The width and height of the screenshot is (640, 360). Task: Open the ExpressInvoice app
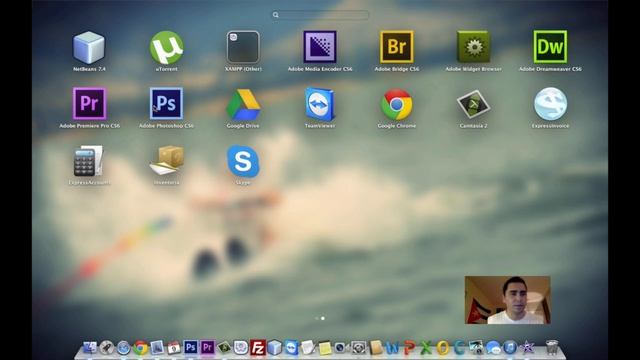(x=550, y=104)
